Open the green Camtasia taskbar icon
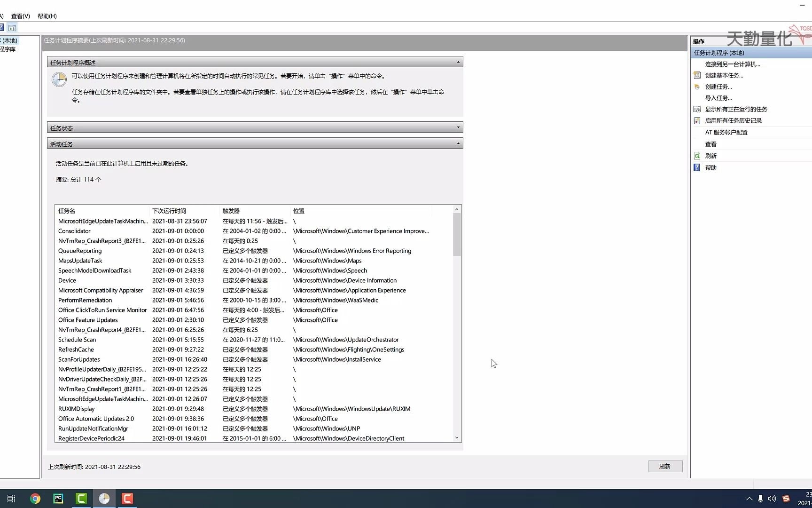This screenshot has height=508, width=812. (x=81, y=499)
